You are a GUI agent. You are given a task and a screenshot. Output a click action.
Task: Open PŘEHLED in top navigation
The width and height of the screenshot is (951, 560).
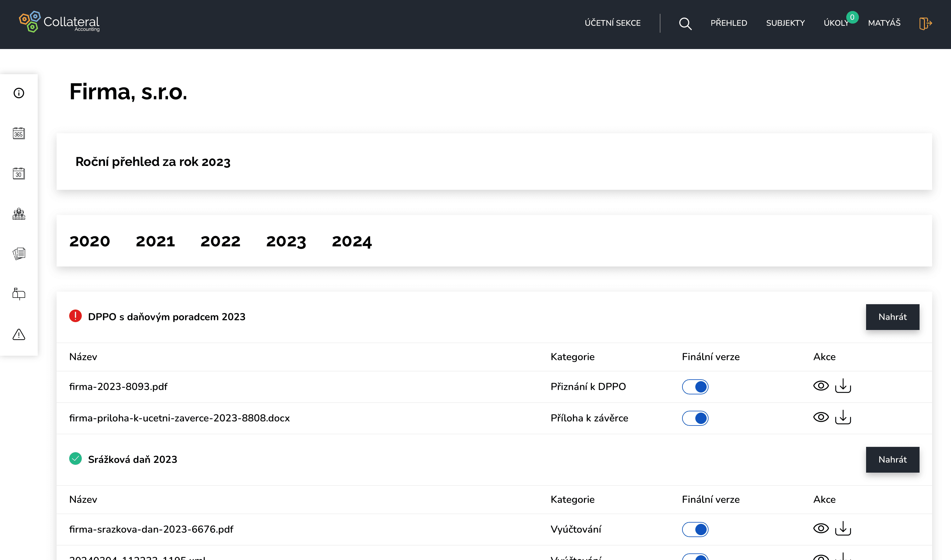pos(729,23)
